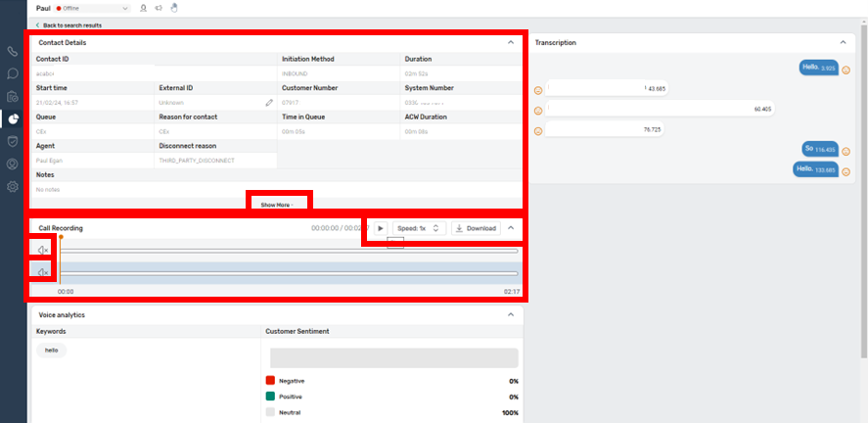Toggle mute on the first audio track
Viewport: 868px width, 423px height.
[42, 251]
